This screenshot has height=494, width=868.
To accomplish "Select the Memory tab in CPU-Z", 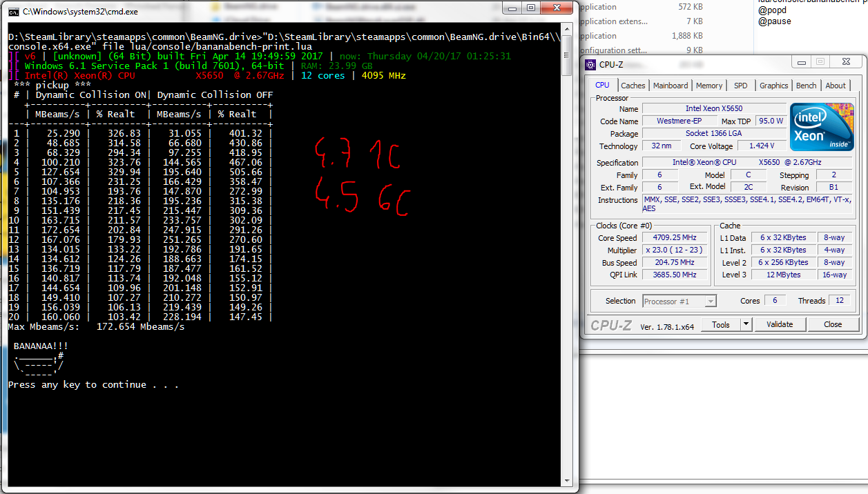I will tap(709, 86).
